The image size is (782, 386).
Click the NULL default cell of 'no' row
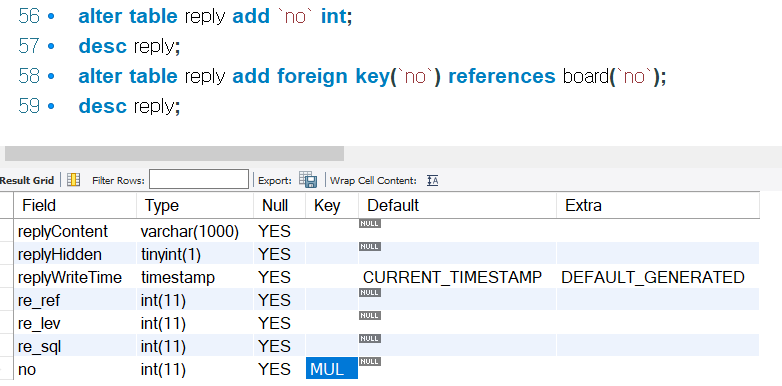(x=457, y=369)
